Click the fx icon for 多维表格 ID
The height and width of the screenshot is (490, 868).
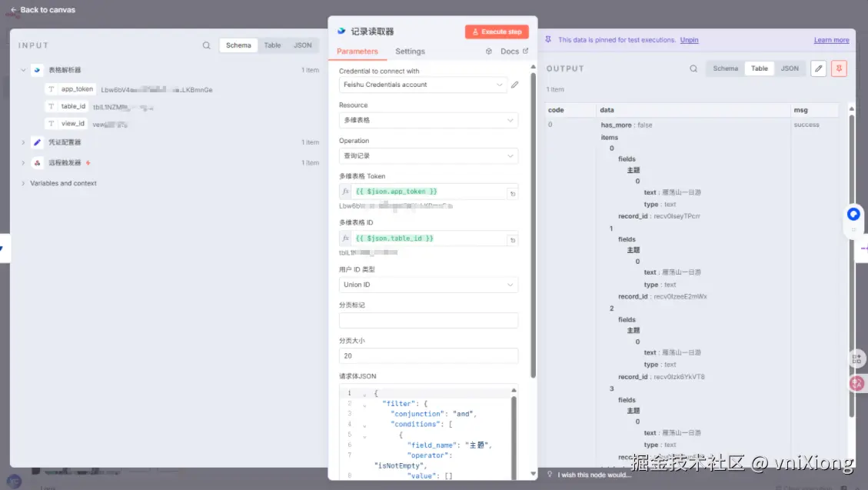click(345, 238)
